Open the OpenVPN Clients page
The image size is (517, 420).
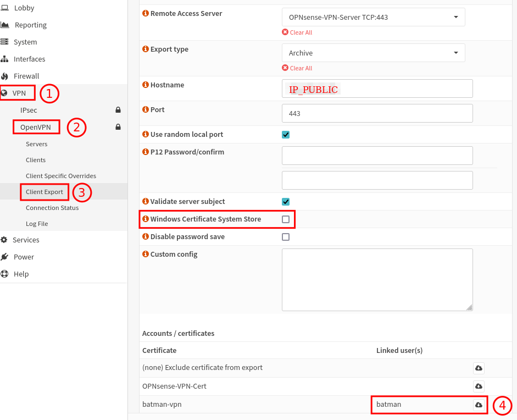(36, 160)
